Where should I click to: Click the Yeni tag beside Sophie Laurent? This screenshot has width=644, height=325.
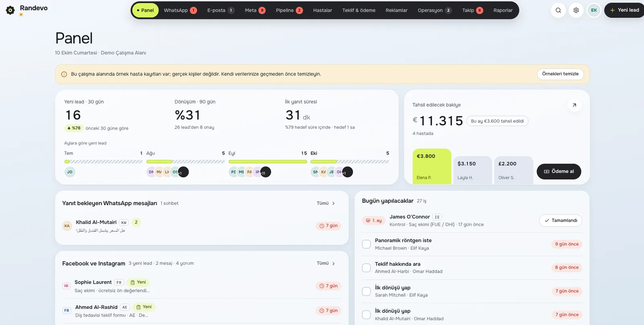tap(138, 282)
